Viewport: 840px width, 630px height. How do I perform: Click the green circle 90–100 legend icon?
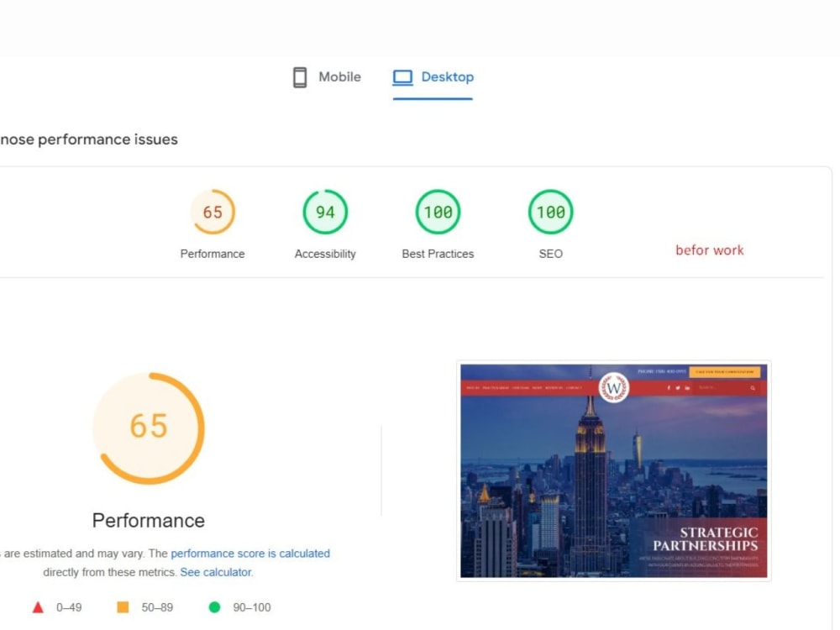pos(214,607)
